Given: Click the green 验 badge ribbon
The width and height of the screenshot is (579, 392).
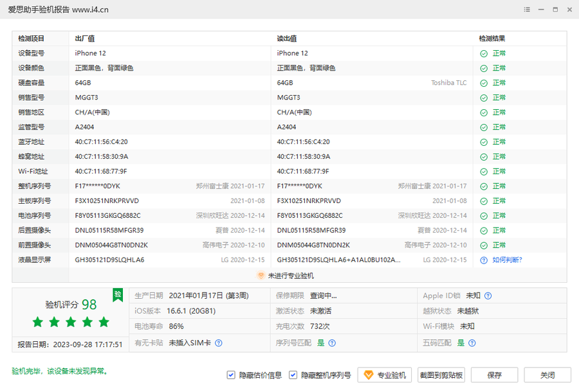Looking at the screenshot, I should click(x=118, y=295).
